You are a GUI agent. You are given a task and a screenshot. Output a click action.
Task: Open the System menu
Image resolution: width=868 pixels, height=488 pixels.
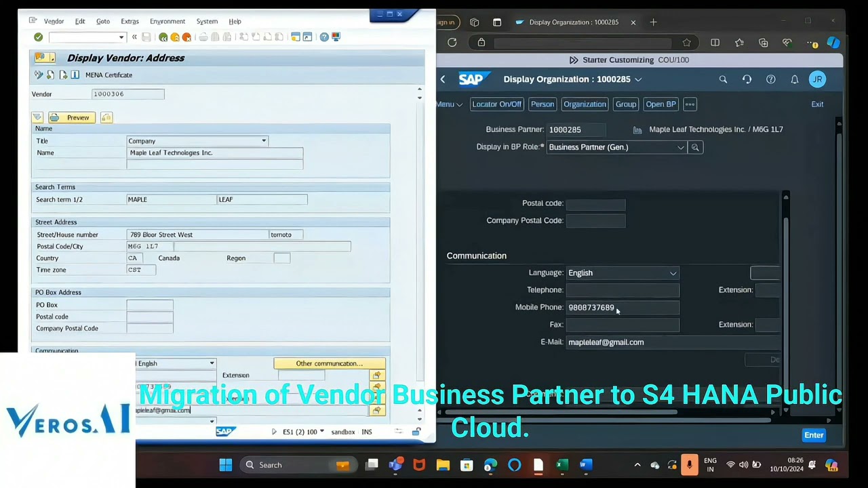click(207, 21)
